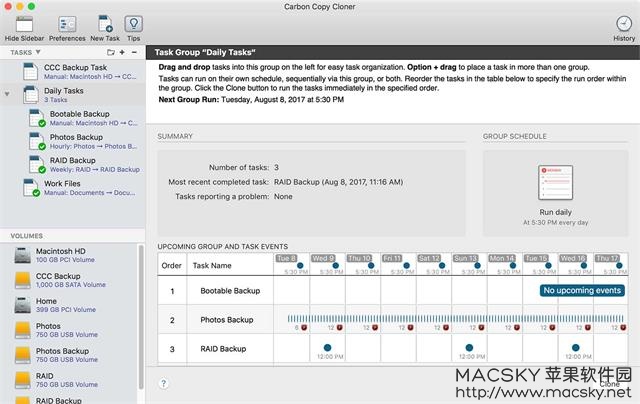Screen dimensions: 640x404
Task: Click the minus icon to remove task
Action: [x=134, y=52]
